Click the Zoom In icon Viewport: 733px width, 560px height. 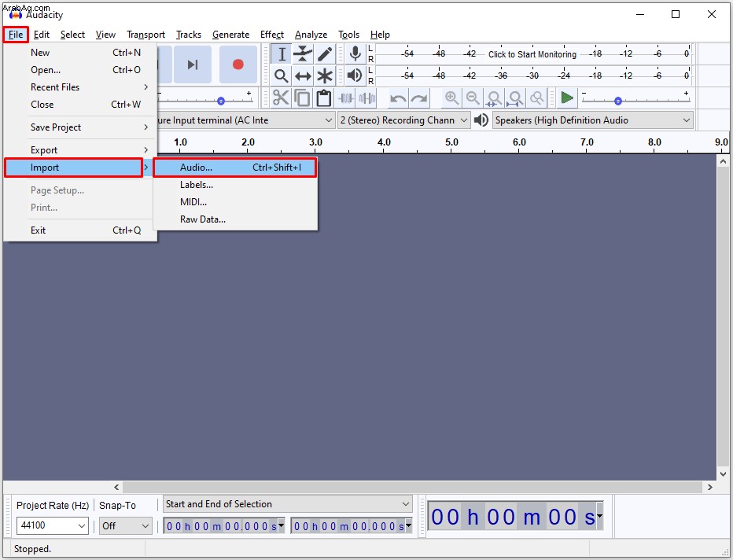click(451, 98)
